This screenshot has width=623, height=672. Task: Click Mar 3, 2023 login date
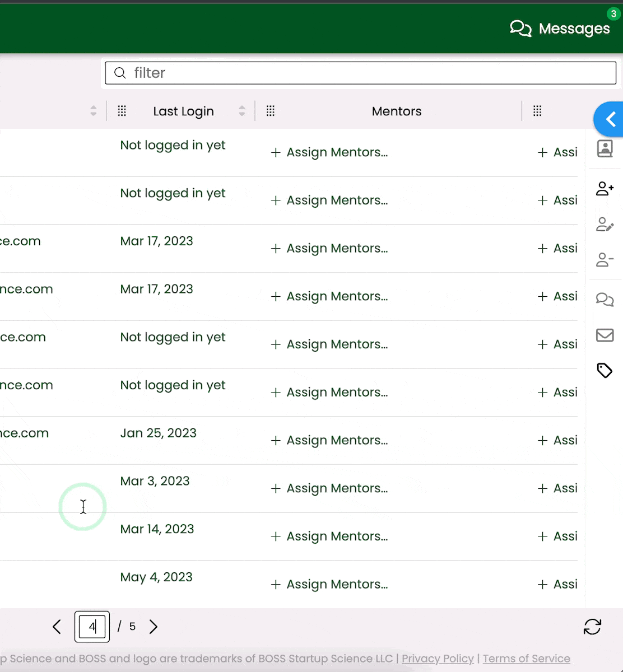coord(155,481)
